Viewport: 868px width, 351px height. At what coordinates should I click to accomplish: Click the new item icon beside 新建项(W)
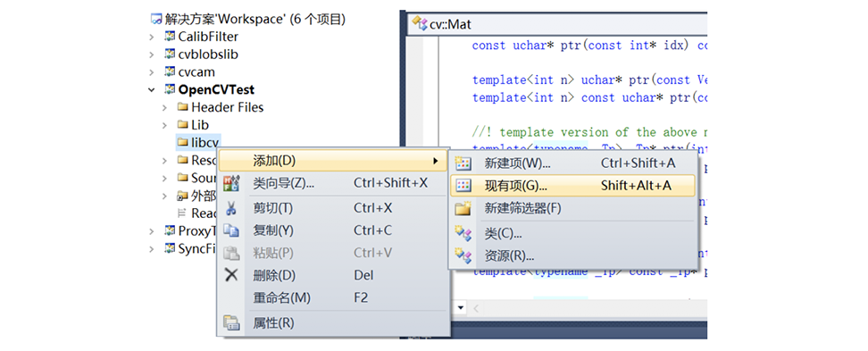coord(463,163)
